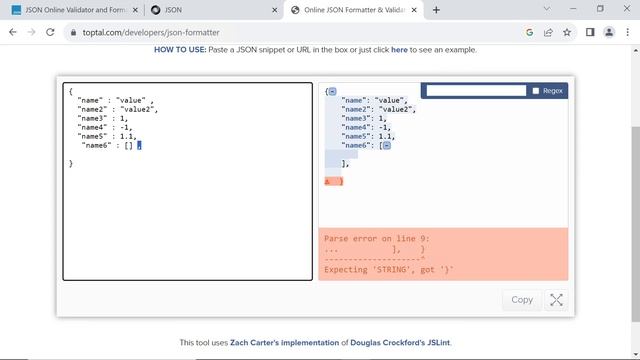Click "name6" line in input
This screenshot has height=360, width=640.
click(x=111, y=145)
